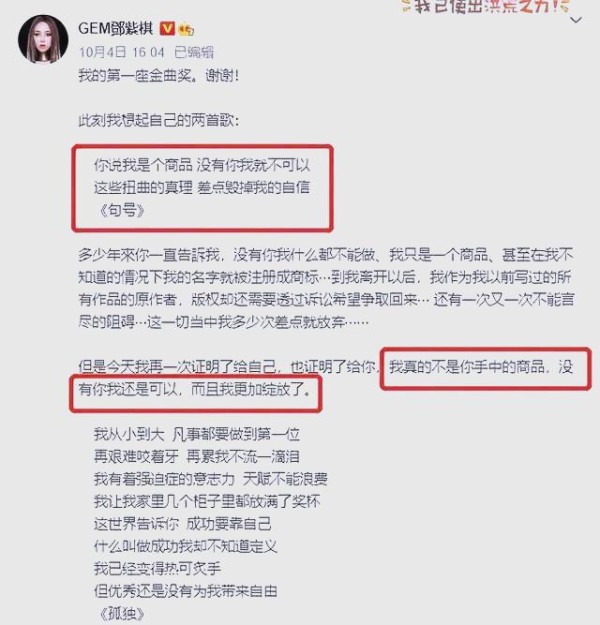Click the line 此刻我想起自己的两首歌
Viewport: 600px width, 625px height.
(x=159, y=120)
